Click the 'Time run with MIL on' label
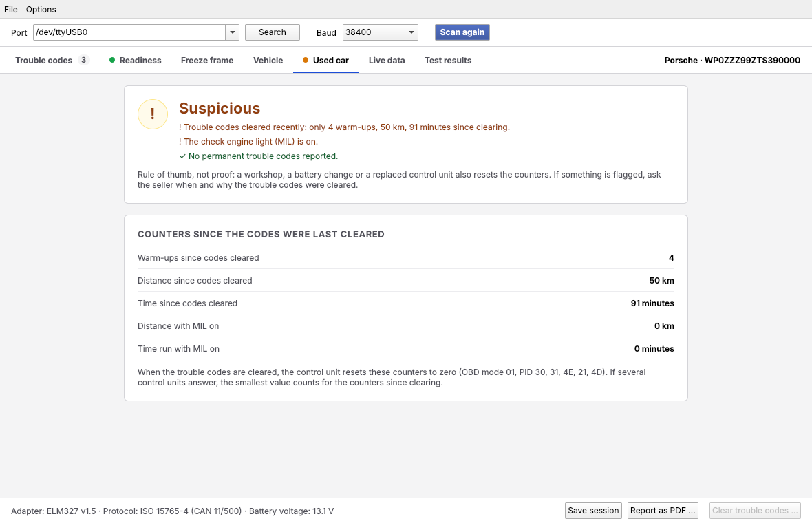The image size is (812, 523). (179, 349)
